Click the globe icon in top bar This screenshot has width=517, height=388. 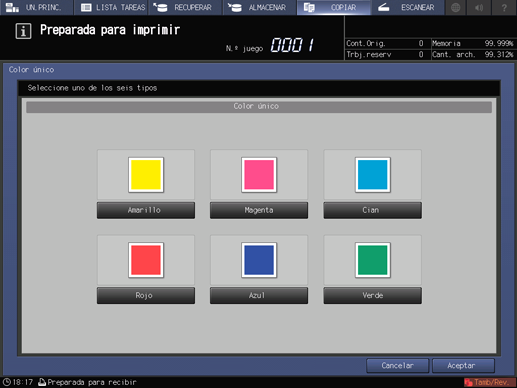(x=456, y=7)
